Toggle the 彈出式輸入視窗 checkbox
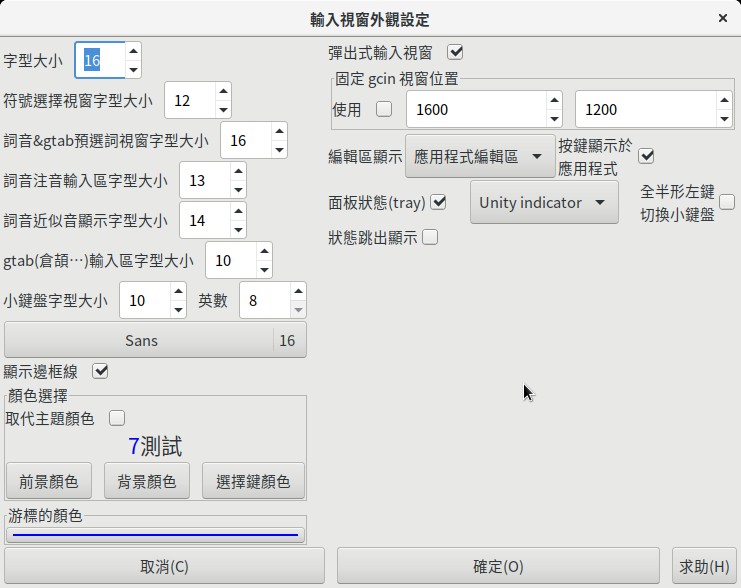The width and height of the screenshot is (741, 588). click(455, 52)
